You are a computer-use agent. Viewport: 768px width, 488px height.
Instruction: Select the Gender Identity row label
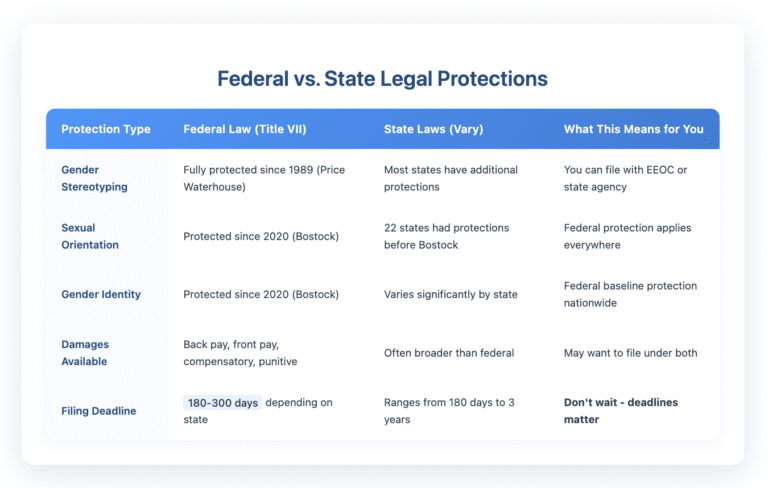coord(101,294)
